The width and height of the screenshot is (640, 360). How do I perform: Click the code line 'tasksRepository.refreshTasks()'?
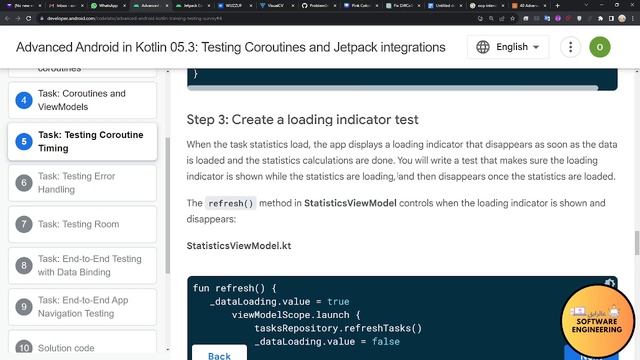[x=338, y=329]
